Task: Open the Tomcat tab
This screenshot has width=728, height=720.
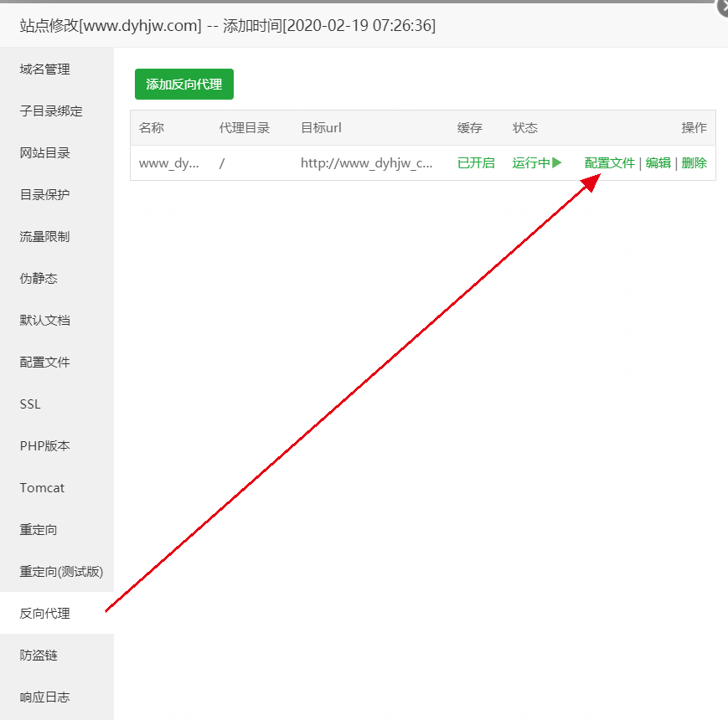Action: 42,487
